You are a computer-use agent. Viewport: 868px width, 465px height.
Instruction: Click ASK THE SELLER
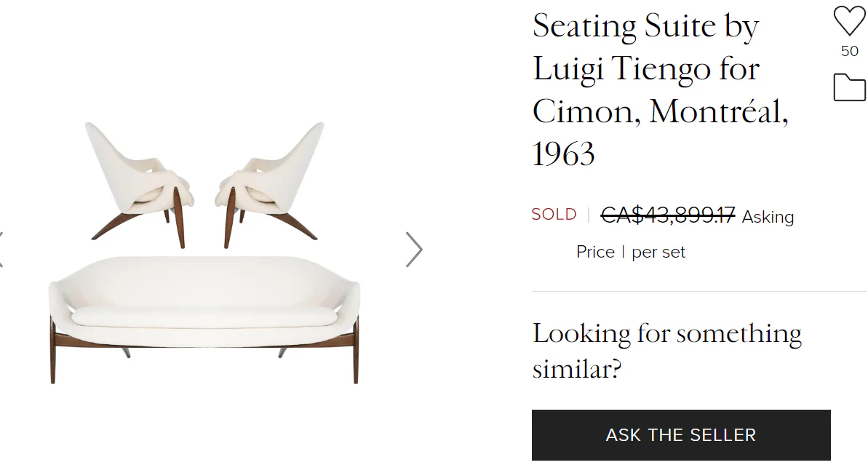(x=680, y=434)
